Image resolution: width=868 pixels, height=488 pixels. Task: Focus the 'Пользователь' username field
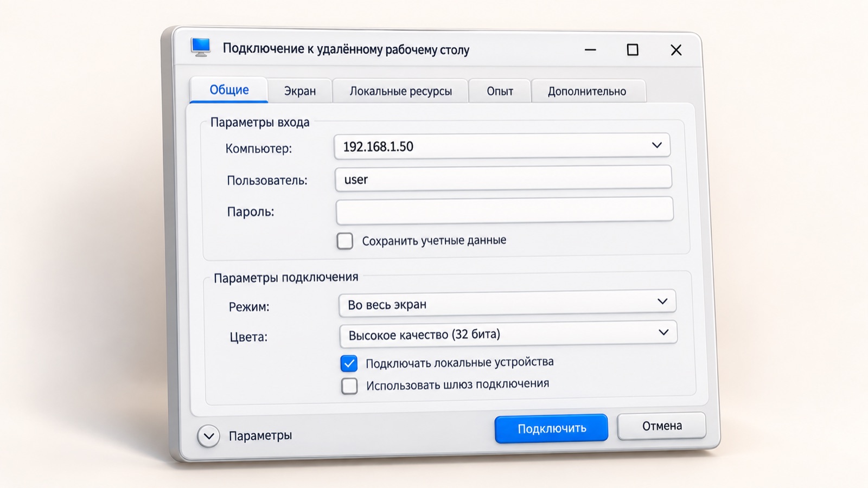(503, 178)
